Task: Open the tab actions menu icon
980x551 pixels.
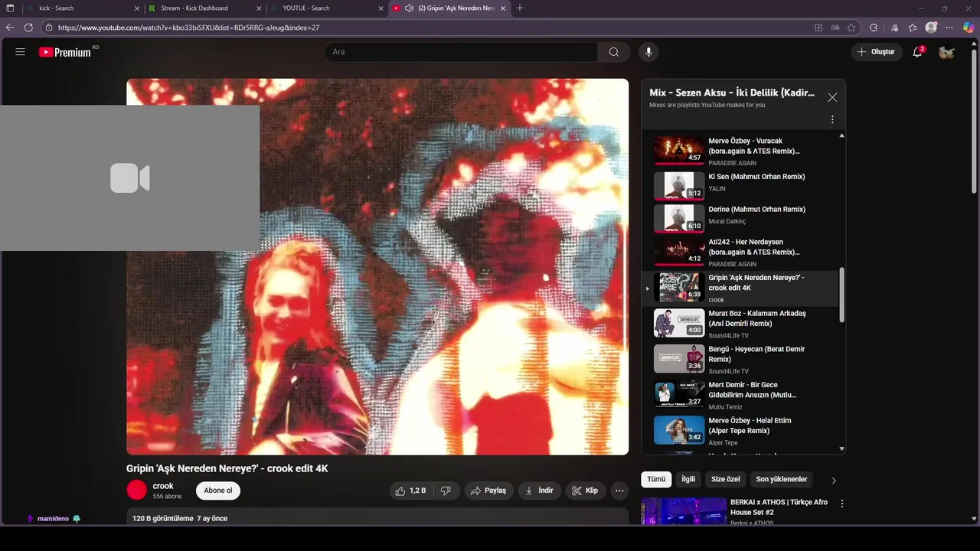Action: pyautogui.click(x=10, y=8)
